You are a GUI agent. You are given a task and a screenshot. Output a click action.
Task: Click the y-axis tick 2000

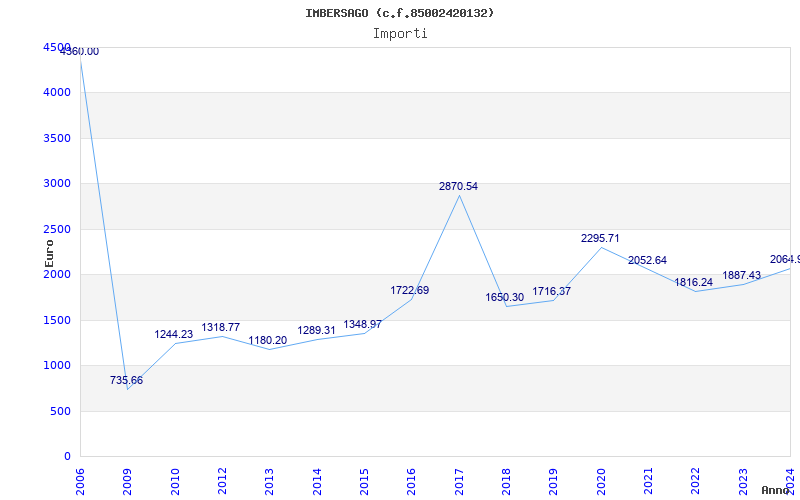[x=57, y=274]
